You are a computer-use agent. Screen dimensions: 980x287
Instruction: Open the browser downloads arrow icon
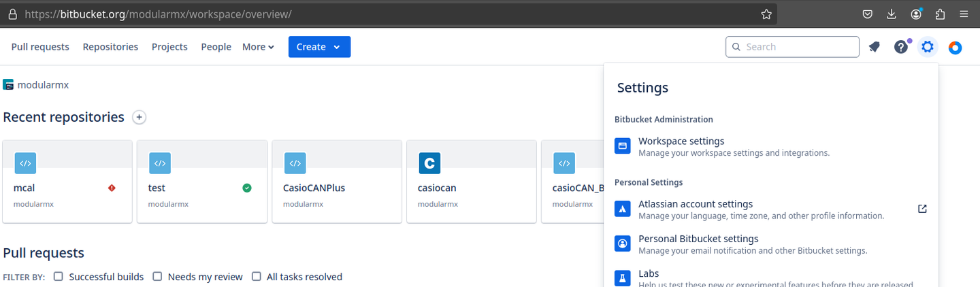pos(892,14)
